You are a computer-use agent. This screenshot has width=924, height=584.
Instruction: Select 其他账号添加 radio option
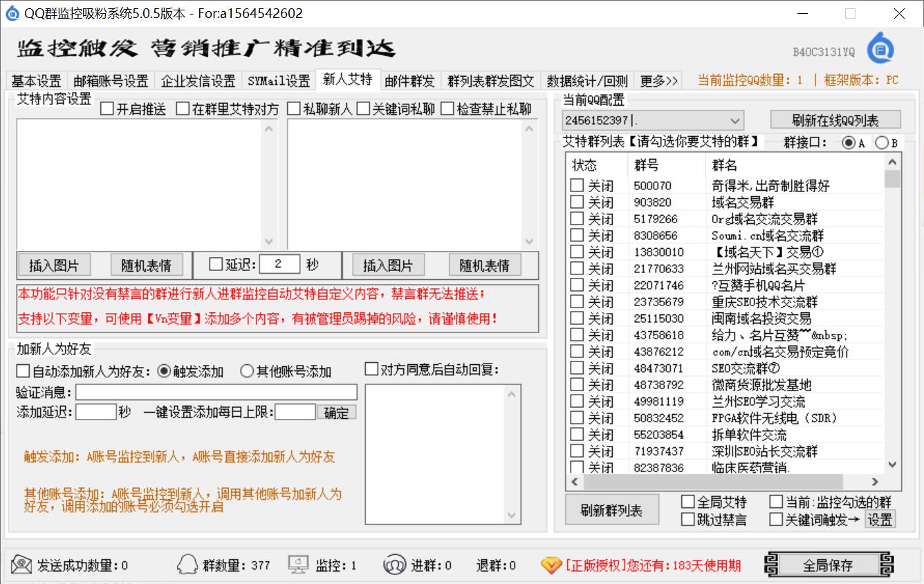(x=247, y=371)
